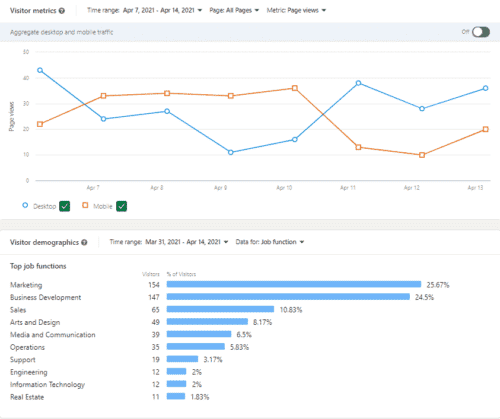
Task: Click the Mobile peak data point at 36
Action: (x=295, y=88)
